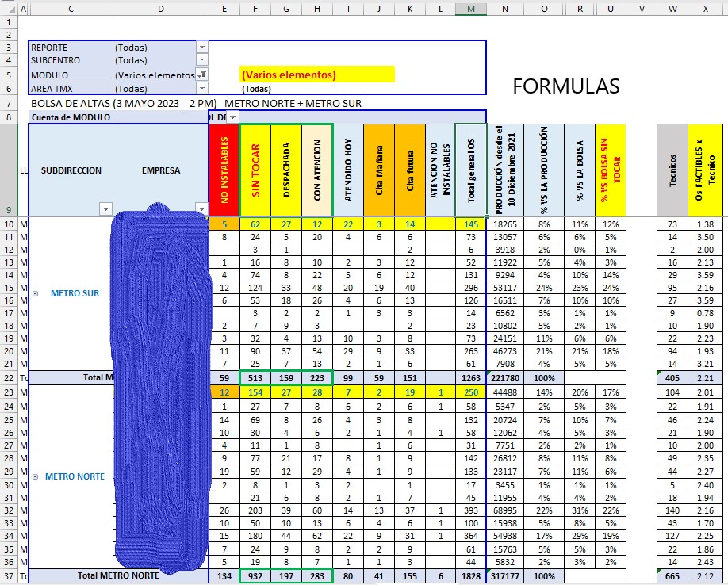Viewport: 728px width, 585px height.
Task: Select row 22 header
Action: (x=9, y=377)
